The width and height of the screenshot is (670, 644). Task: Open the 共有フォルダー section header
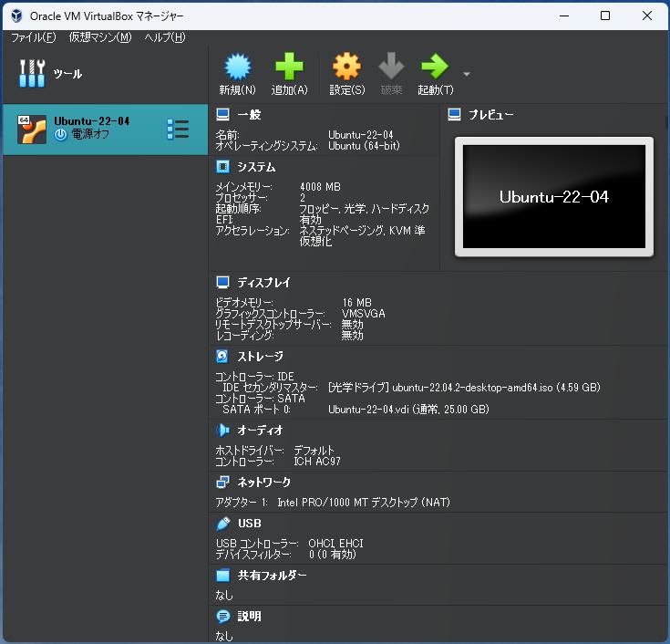pos(273,576)
